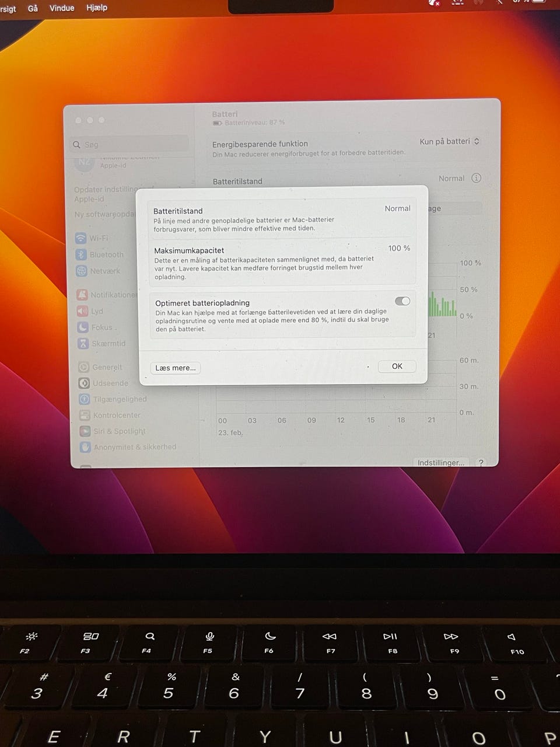Image resolution: width=560 pixels, height=747 pixels.
Task: Select Kontrolcenter icon in the sidebar
Action: 84,415
